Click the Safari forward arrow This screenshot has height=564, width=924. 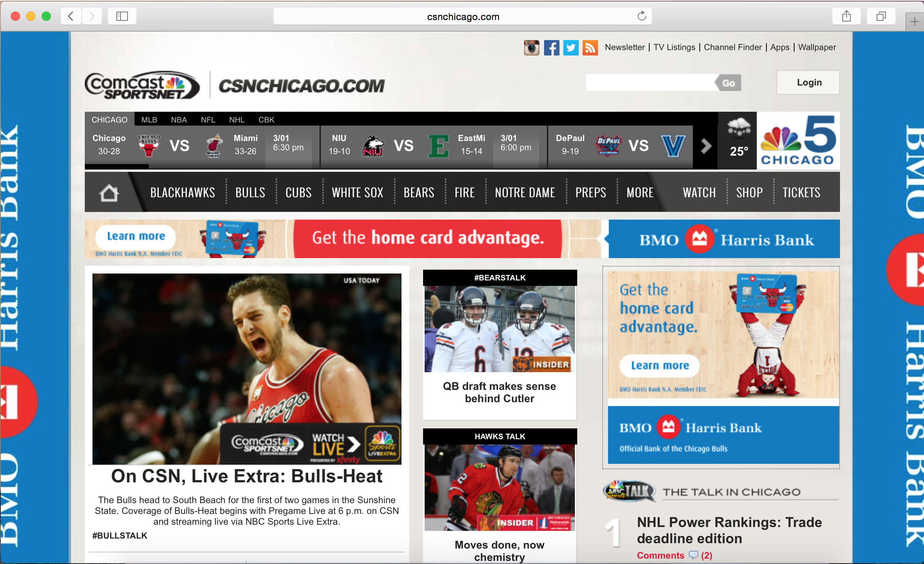coord(92,16)
